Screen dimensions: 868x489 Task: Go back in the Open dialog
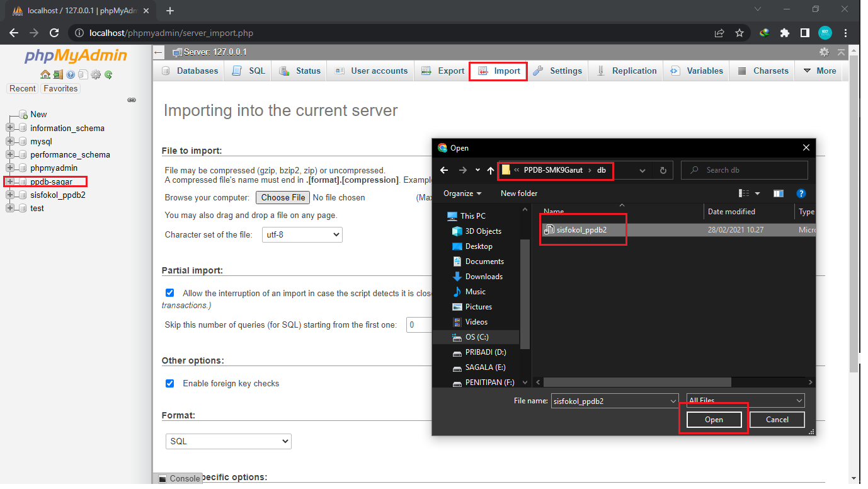444,170
